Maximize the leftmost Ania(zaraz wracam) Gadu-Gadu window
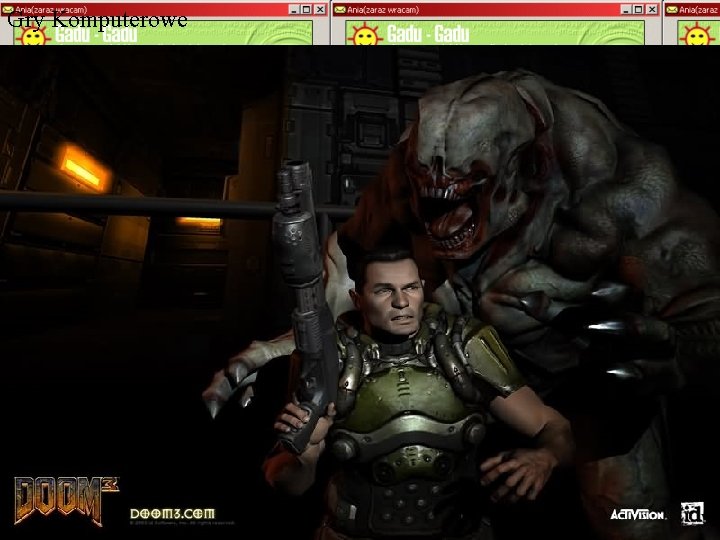The width and height of the screenshot is (720, 540). click(x=307, y=9)
